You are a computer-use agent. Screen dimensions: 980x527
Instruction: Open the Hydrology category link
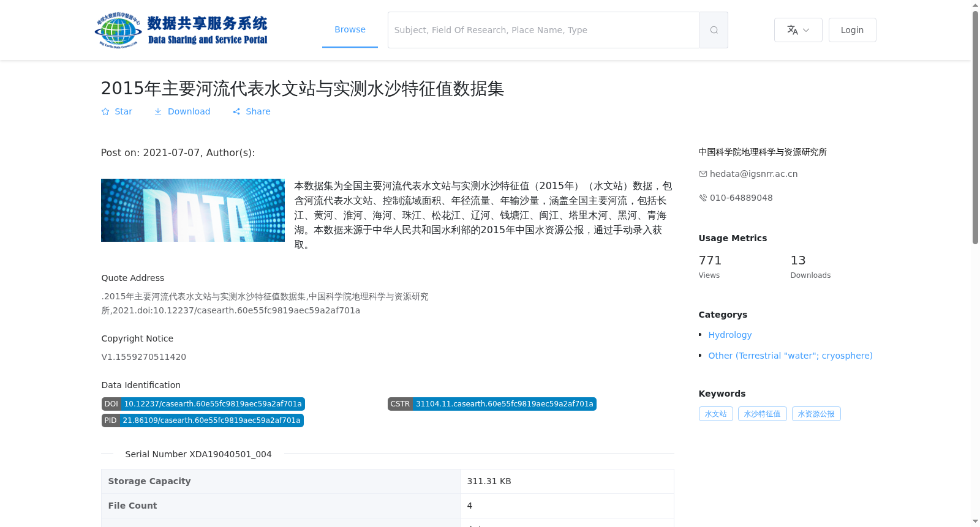730,335
